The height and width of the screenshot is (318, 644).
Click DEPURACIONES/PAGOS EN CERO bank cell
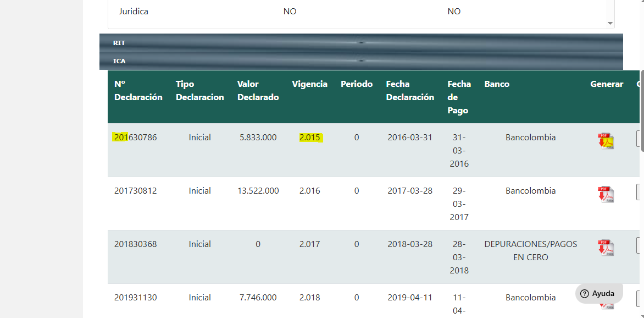[x=531, y=251]
